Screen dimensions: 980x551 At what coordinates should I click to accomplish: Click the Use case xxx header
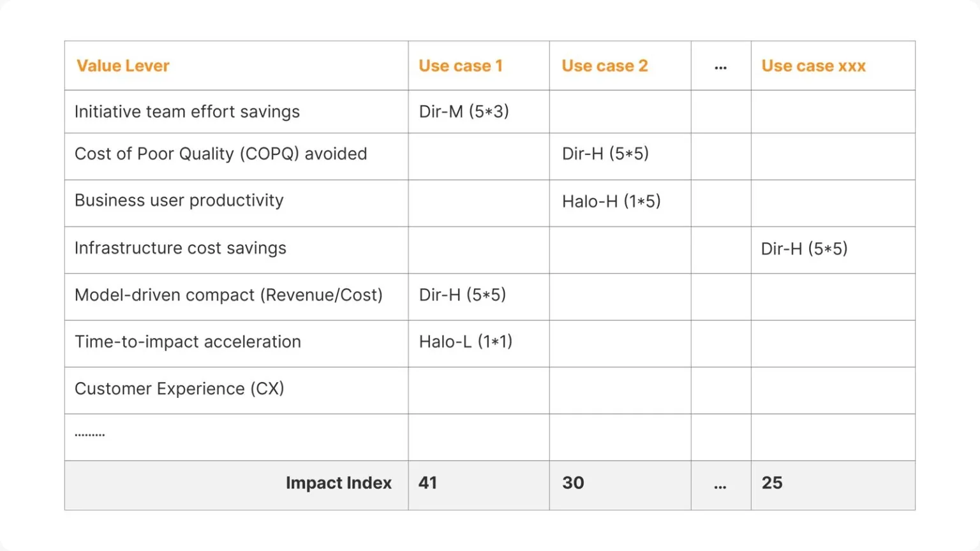(x=813, y=66)
